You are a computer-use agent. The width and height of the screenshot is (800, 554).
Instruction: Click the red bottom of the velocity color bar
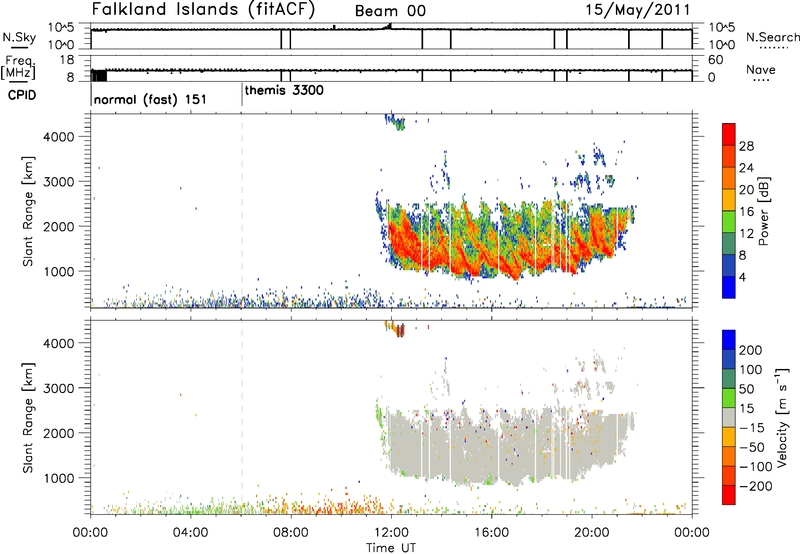click(x=729, y=495)
